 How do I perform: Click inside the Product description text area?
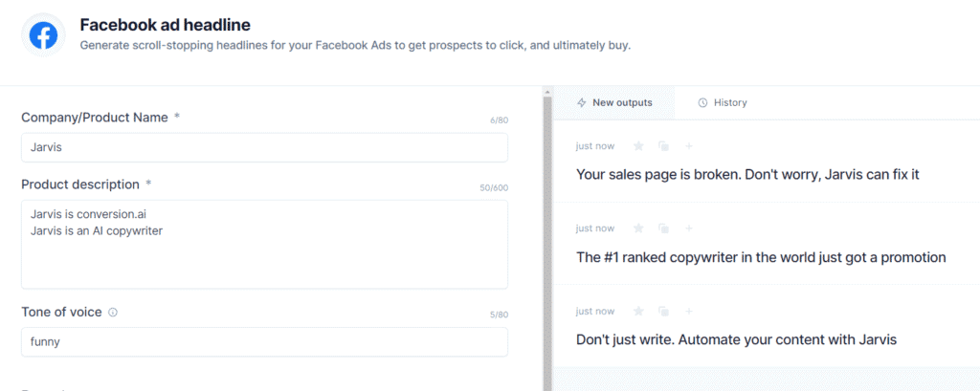(264, 244)
